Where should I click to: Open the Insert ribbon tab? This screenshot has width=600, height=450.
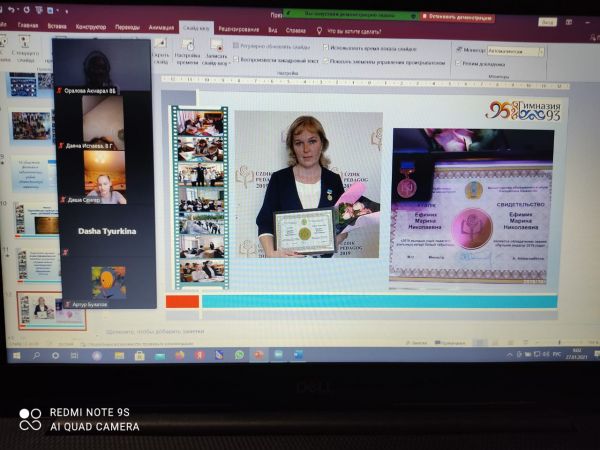click(56, 27)
